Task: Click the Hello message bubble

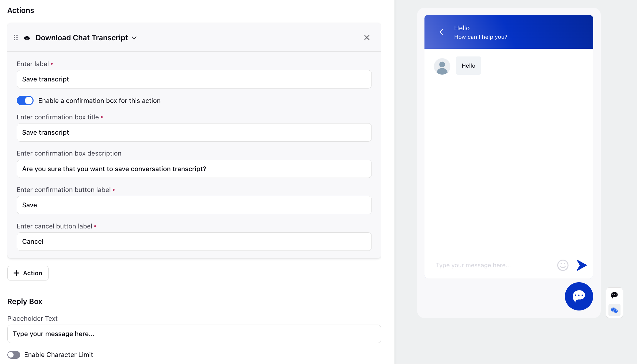Action: coord(468,66)
